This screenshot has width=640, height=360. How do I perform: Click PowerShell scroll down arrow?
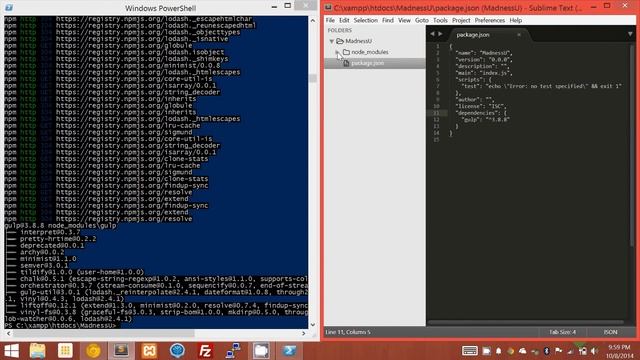click(313, 325)
